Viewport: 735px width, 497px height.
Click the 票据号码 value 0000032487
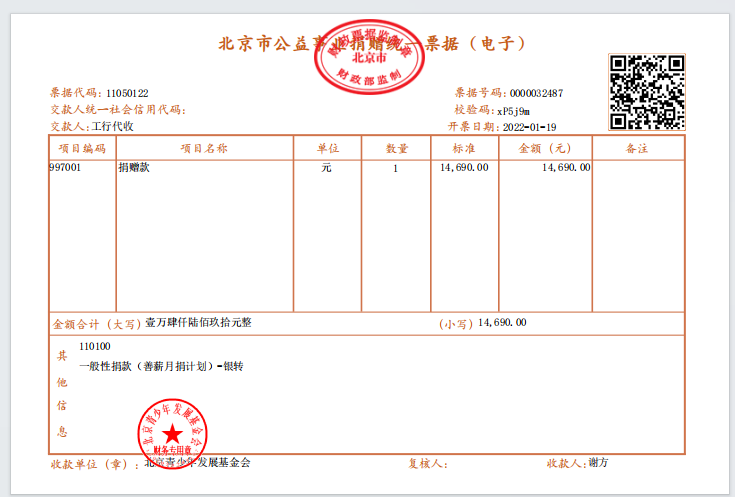coord(536,93)
